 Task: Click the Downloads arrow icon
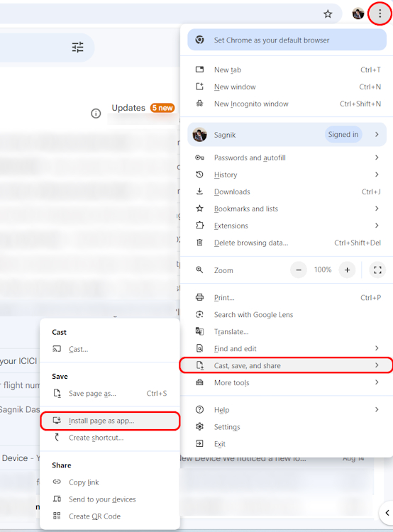tap(199, 192)
